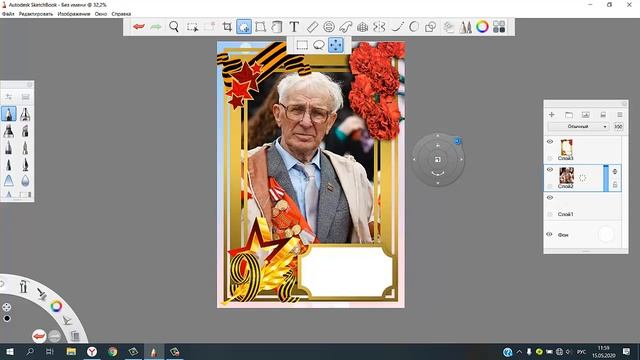This screenshot has height=360, width=640.
Task: Select the Airbrush in brush palette
Action: coord(25,114)
